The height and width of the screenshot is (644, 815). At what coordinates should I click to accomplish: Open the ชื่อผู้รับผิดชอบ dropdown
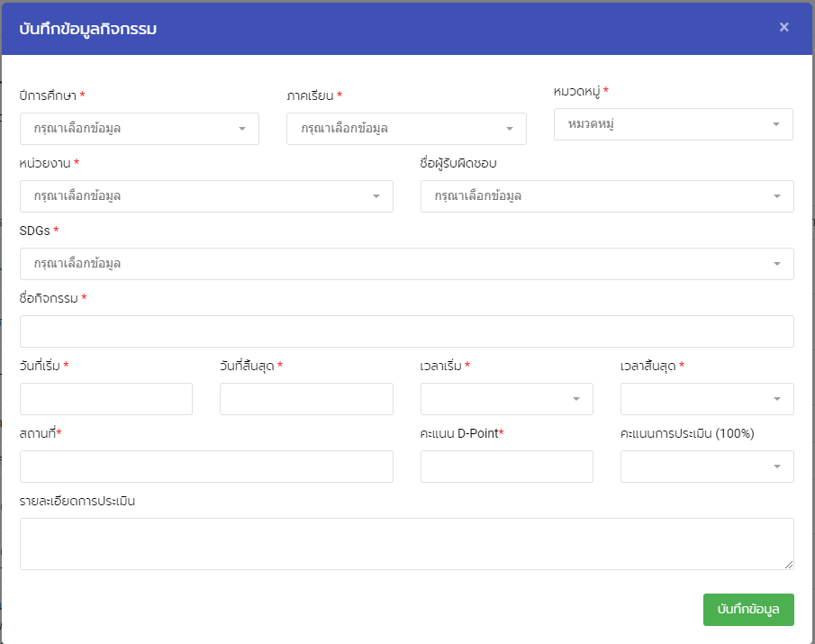coord(607,196)
